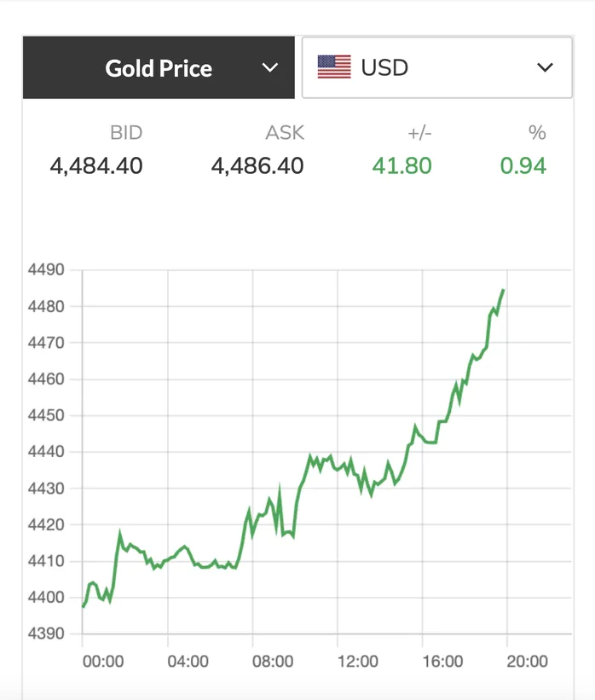The image size is (595, 700).
Task: Click the 20:00 time axis label
Action: tap(527, 662)
